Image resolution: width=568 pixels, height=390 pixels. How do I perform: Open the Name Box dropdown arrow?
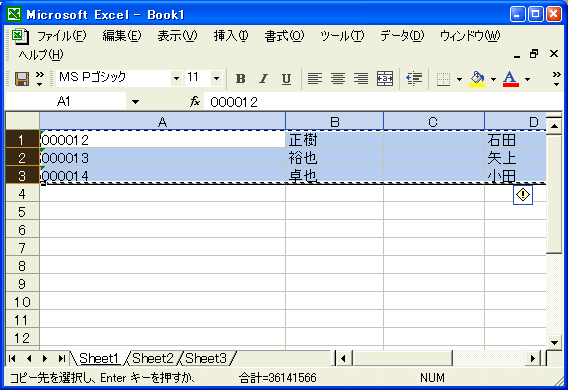pos(135,102)
